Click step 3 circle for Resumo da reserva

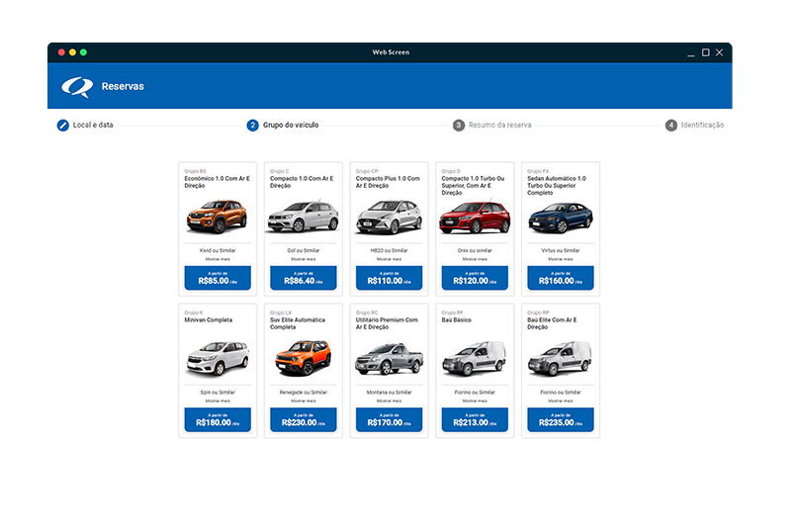click(x=458, y=126)
